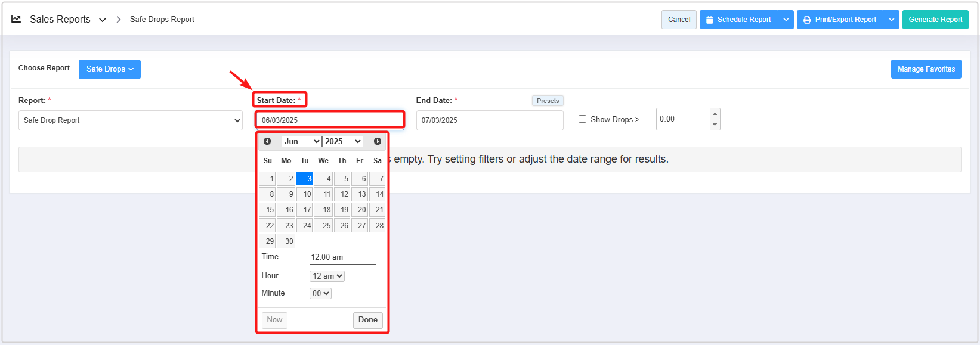The width and height of the screenshot is (980, 345).
Task: Open the month selector showing Jun
Action: (301, 141)
